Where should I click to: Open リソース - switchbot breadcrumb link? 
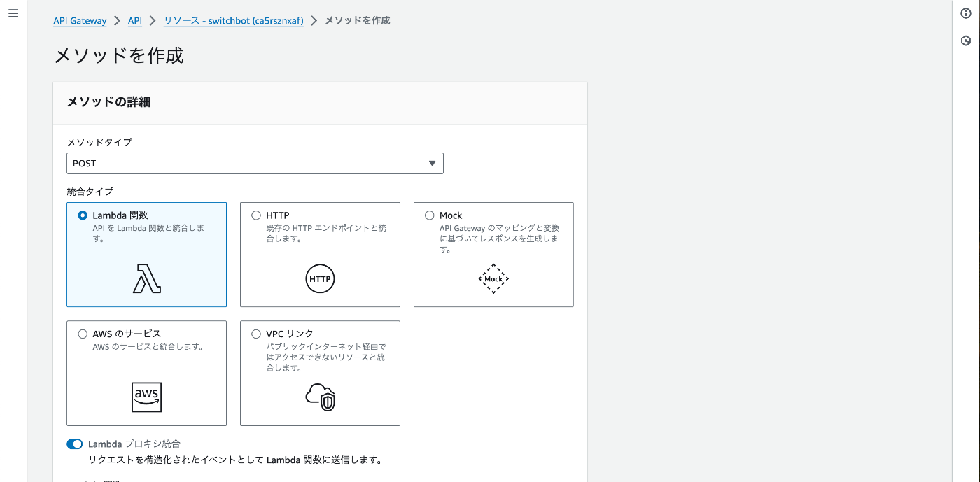pyautogui.click(x=234, y=21)
